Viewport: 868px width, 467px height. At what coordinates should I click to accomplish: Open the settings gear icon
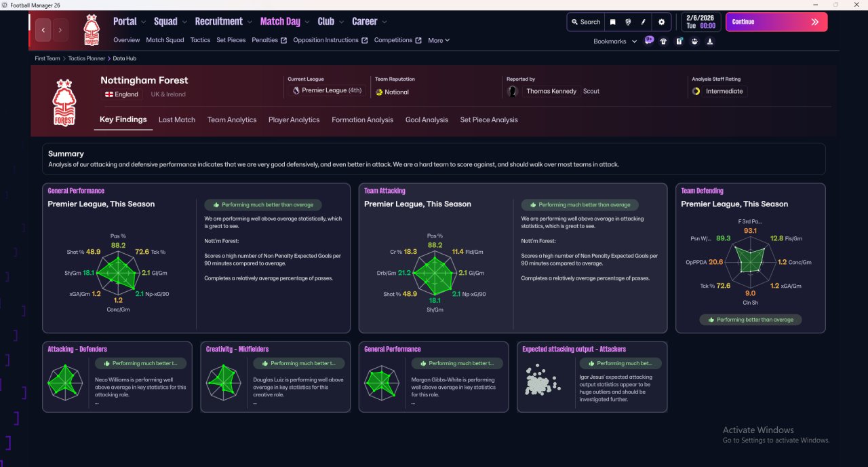coord(662,22)
